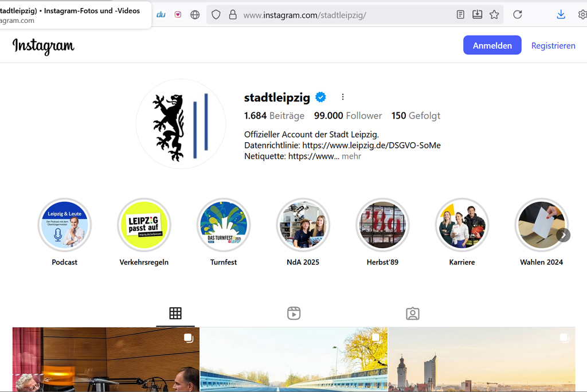The image size is (587, 392).
Task: Expand the bio with 'mehr'
Action: coord(351,156)
